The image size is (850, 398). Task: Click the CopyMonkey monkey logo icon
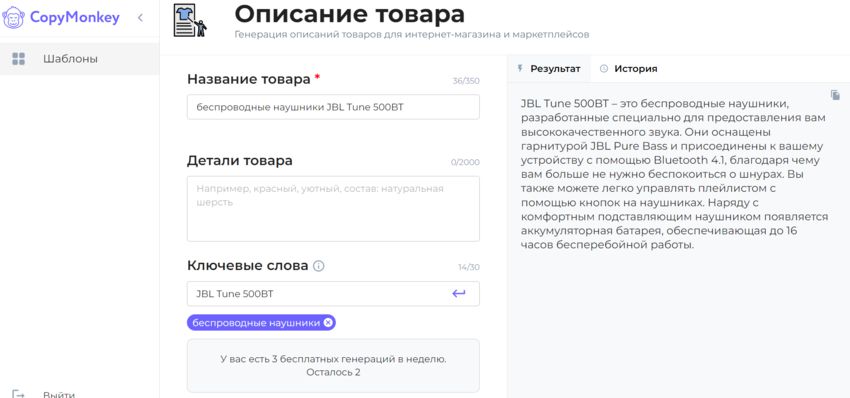pyautogui.click(x=13, y=17)
